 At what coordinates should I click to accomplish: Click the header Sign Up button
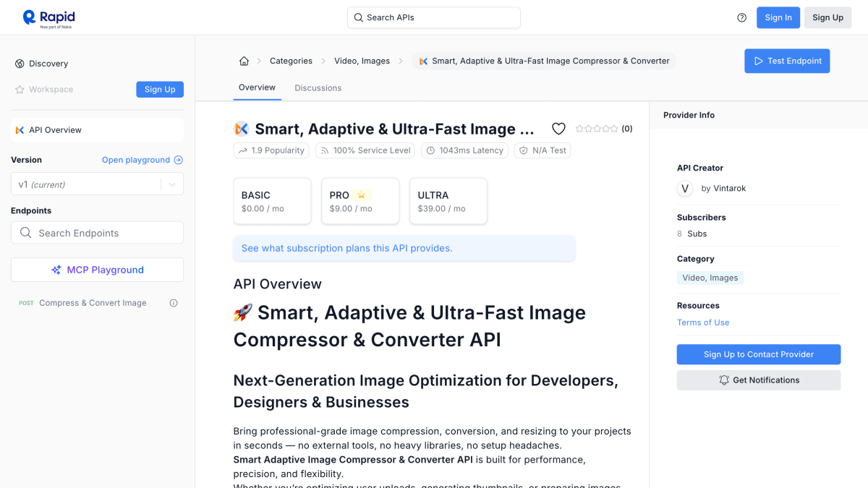tap(827, 18)
